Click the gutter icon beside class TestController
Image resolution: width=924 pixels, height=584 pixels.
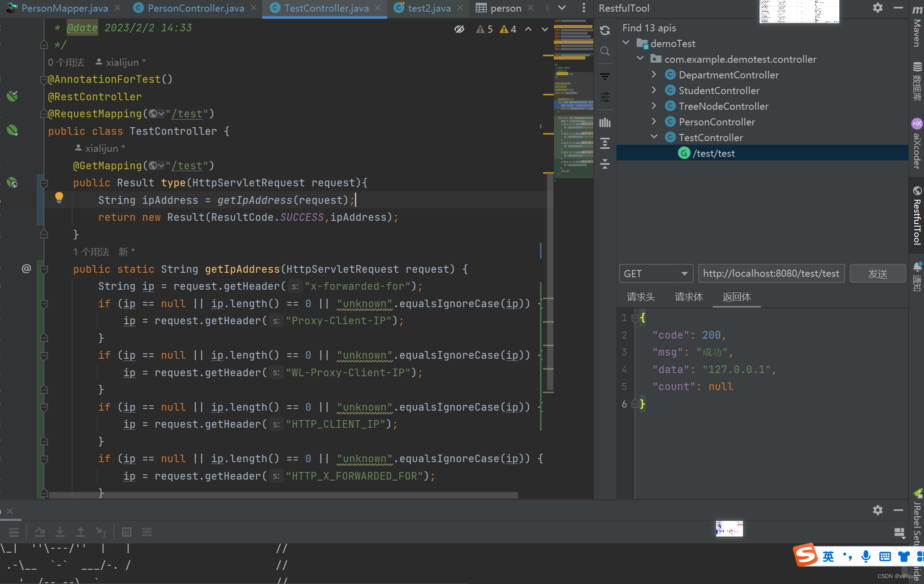point(13,130)
